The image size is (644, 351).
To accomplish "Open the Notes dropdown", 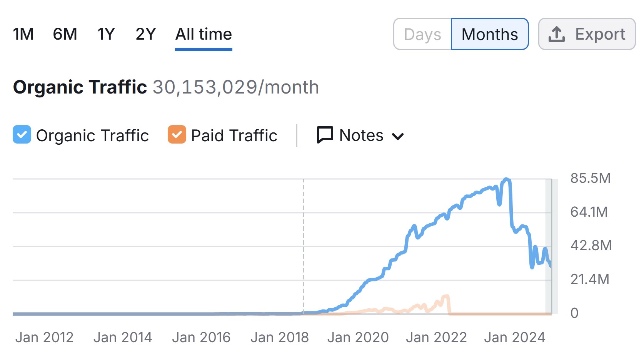I will 361,135.
